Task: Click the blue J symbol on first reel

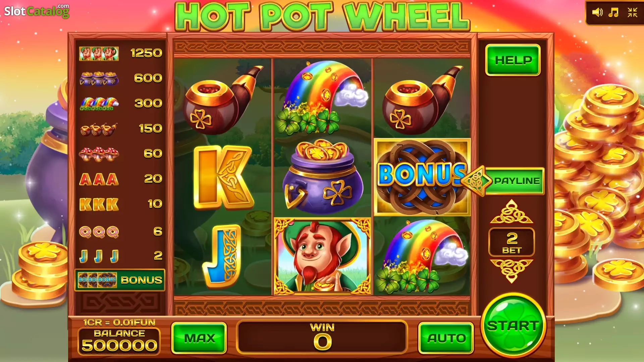Action: coord(222,256)
